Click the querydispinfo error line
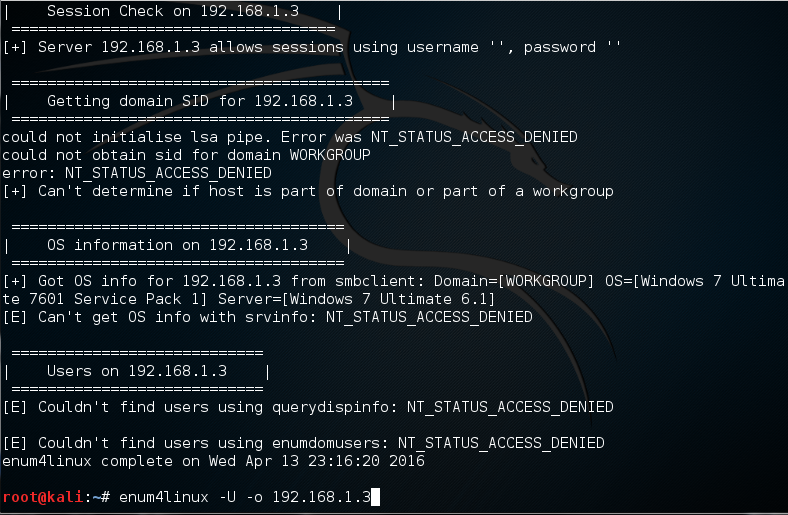This screenshot has height=515, width=788. [308, 407]
